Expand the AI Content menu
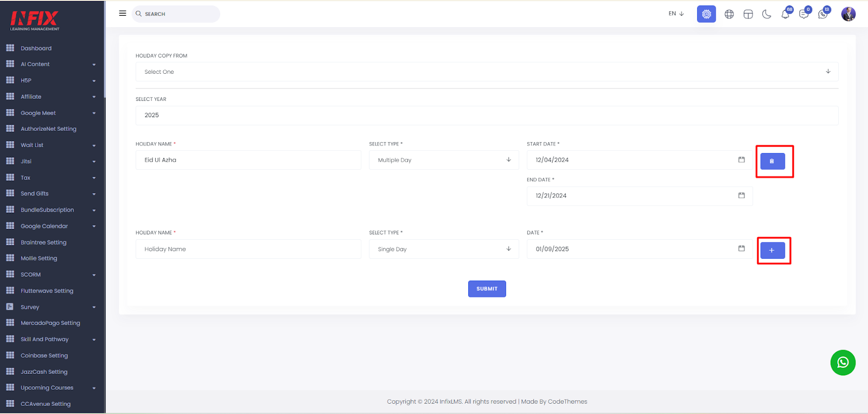 (52, 64)
